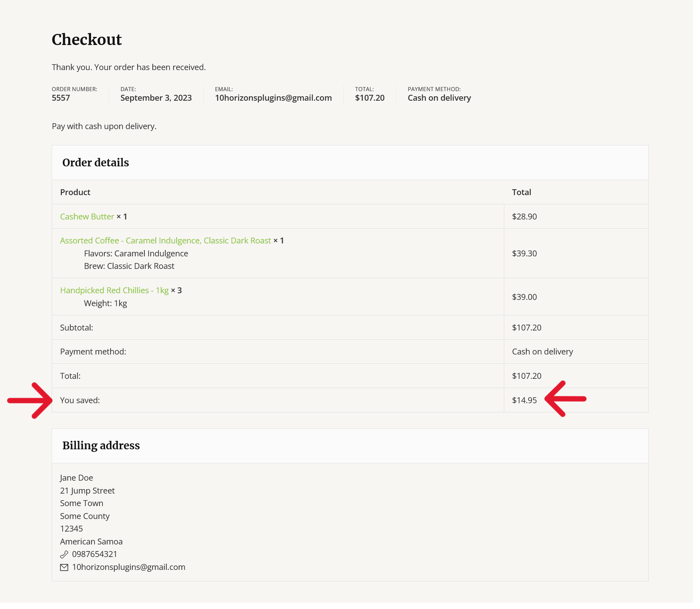Click the email address in order summary
This screenshot has width=700, height=609.
(273, 98)
